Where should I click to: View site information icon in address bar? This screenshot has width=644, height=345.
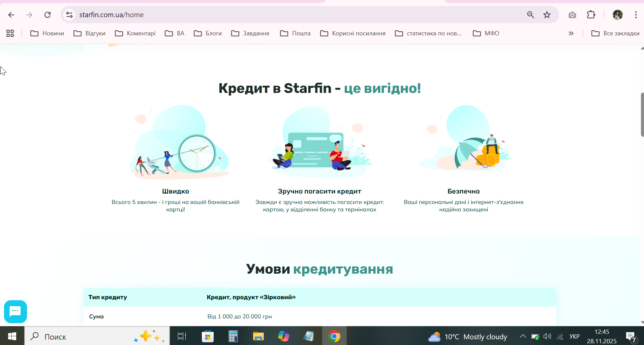(69, 15)
